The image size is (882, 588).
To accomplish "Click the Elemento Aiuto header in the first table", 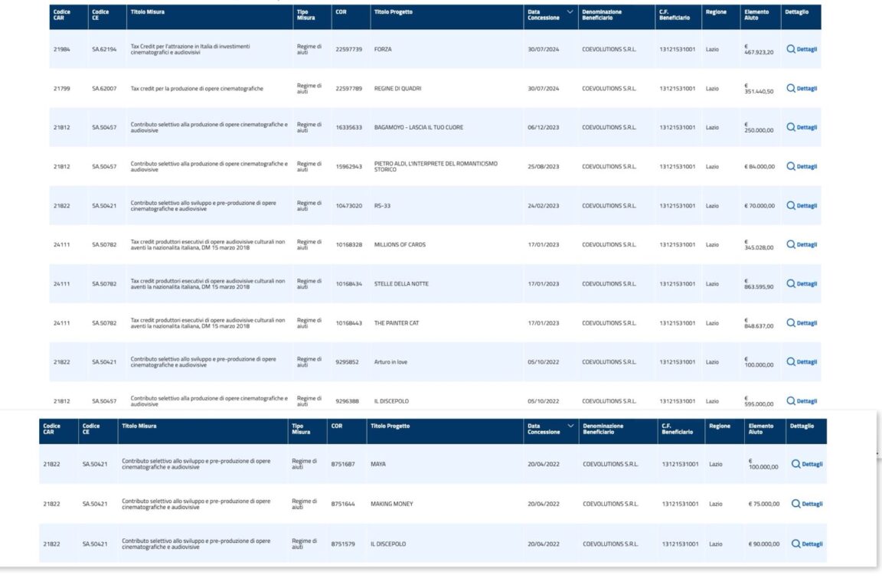I will coord(756,15).
